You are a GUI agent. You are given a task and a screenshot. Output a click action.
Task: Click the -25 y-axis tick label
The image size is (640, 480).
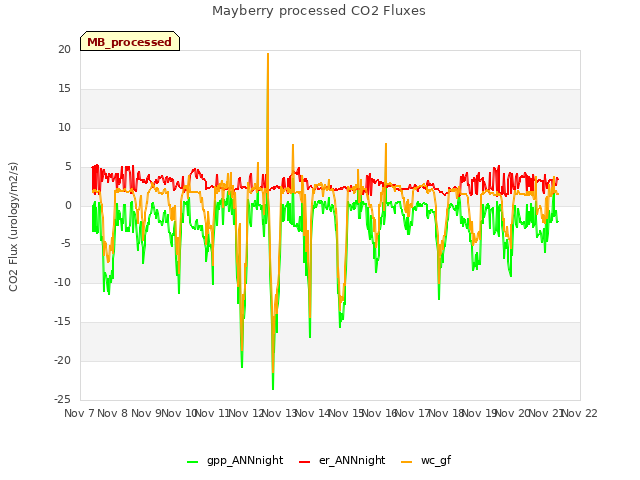pyautogui.click(x=63, y=399)
